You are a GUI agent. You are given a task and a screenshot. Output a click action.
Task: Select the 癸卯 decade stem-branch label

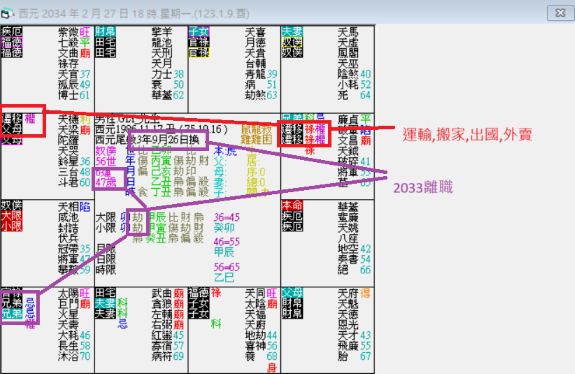click(224, 228)
